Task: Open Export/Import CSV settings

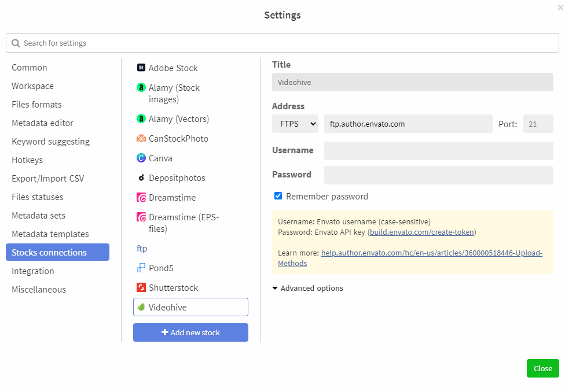Action: [x=48, y=179]
